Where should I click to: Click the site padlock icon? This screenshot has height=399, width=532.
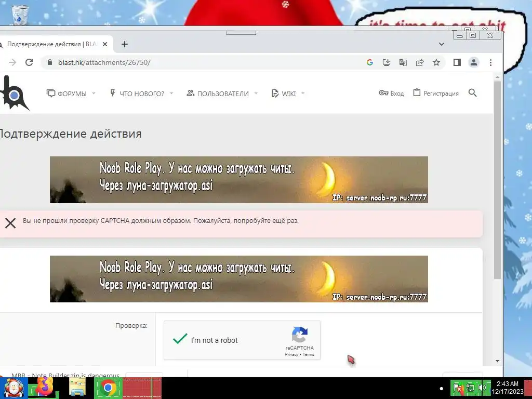point(50,62)
